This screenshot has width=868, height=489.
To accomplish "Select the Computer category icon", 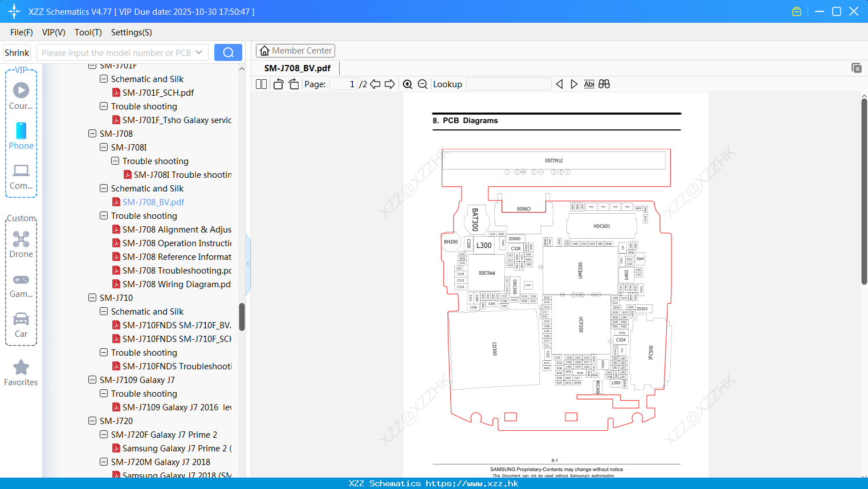I will (21, 176).
